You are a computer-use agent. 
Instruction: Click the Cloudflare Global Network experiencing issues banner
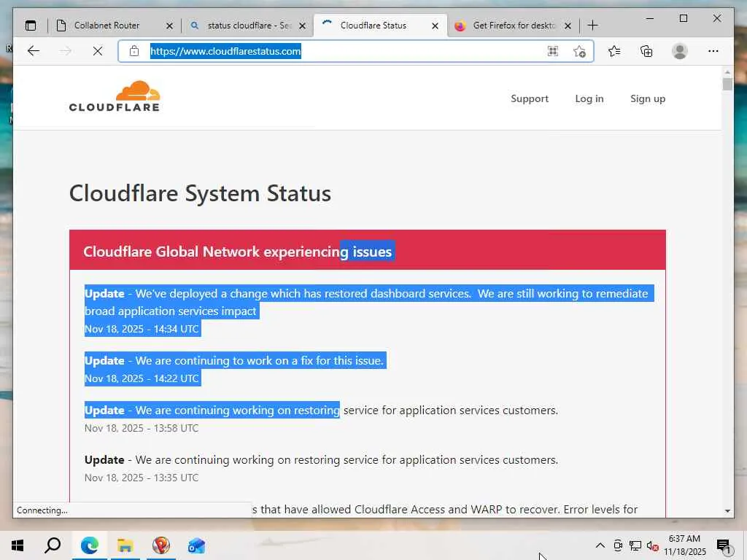click(368, 251)
